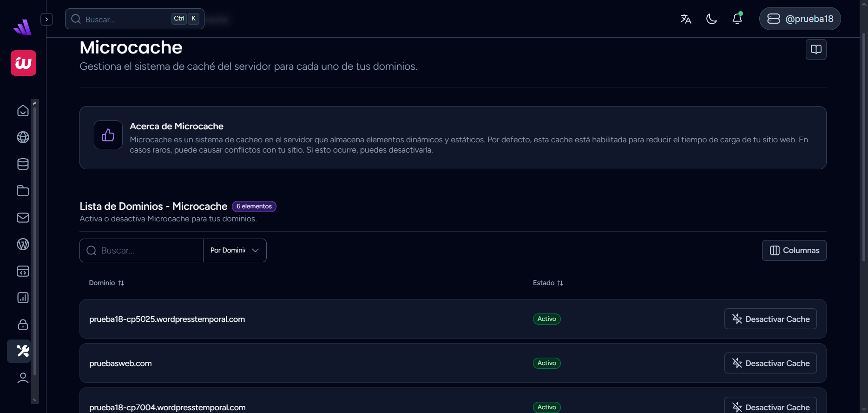Open the @prueba18 account menu
Screen dimensions: 868x413
(x=800, y=19)
